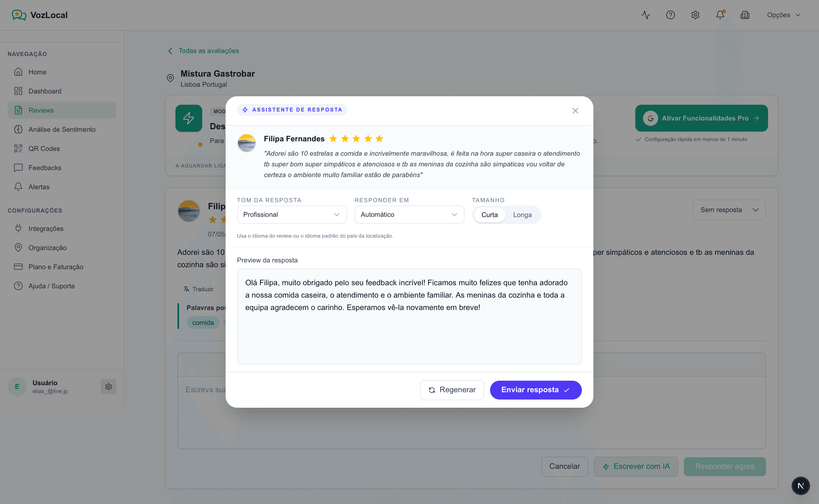Click the user settings gear beside Usuário
This screenshot has width=819, height=504.
[x=108, y=387]
